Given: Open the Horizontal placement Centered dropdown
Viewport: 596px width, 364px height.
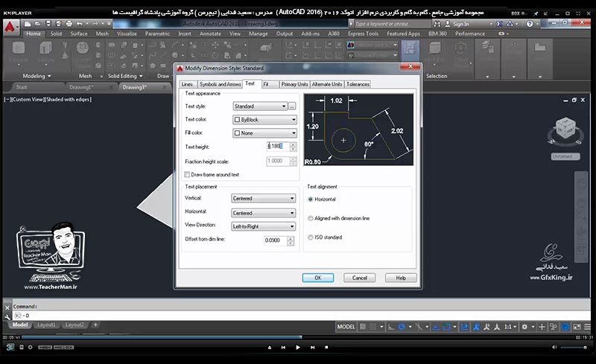Looking at the screenshot, I should click(x=263, y=213).
